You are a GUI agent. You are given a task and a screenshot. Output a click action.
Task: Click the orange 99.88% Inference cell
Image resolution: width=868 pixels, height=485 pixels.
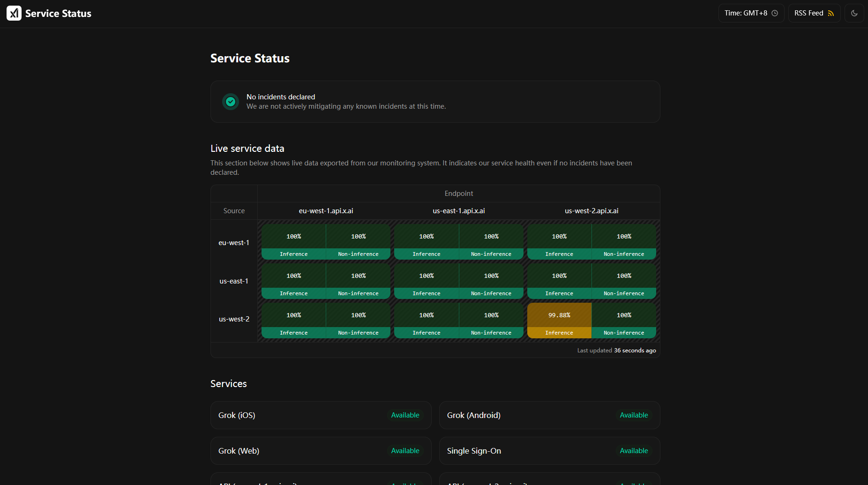click(559, 321)
